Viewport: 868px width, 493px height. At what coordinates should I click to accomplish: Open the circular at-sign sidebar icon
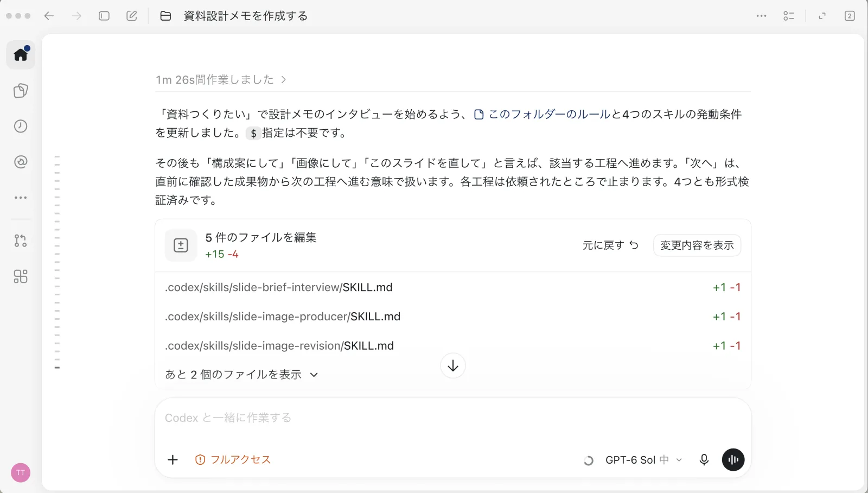[x=21, y=162]
